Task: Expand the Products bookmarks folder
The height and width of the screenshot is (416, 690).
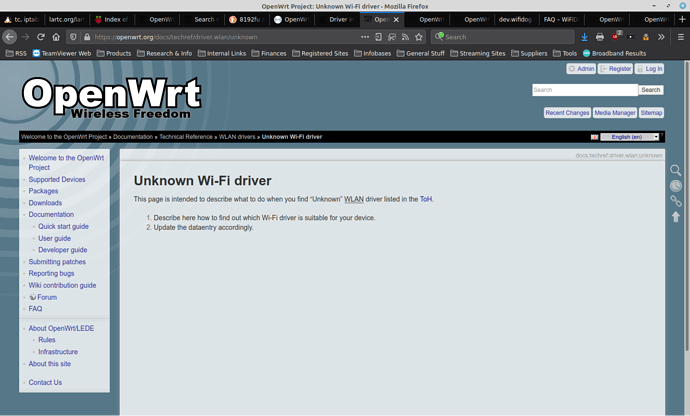Action: click(x=114, y=53)
